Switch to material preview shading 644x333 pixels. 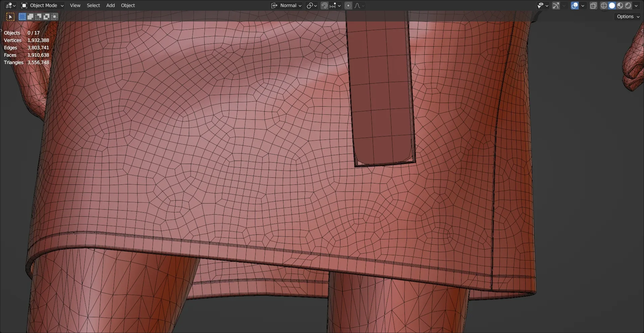tap(620, 5)
